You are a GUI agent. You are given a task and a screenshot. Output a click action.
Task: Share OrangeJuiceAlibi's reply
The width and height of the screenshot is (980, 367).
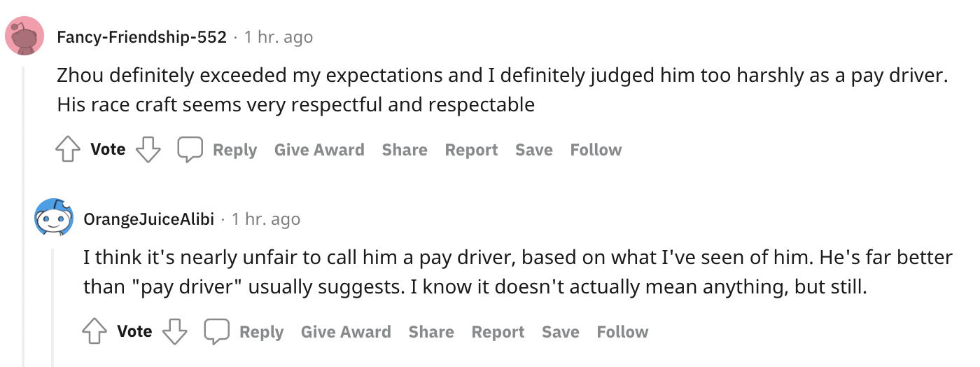(431, 332)
